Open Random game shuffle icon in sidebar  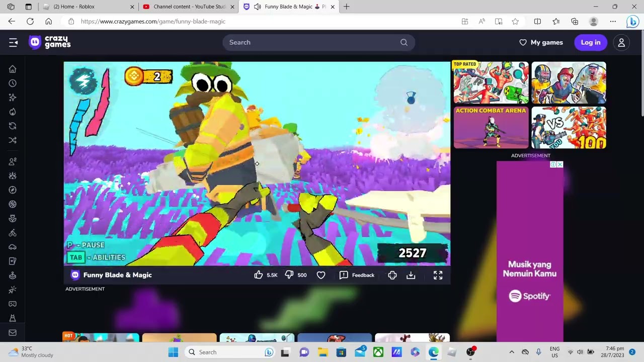point(13,140)
